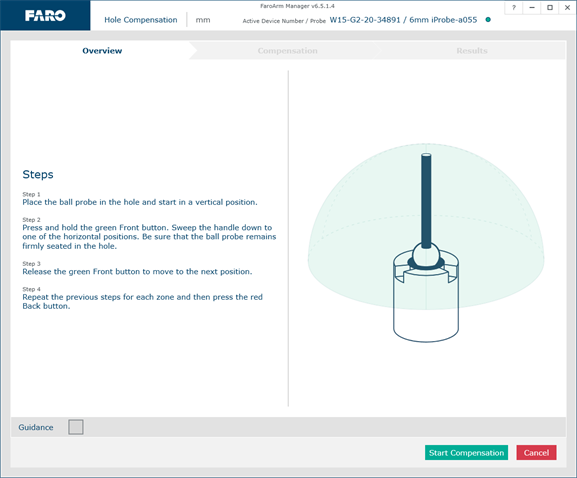Click the green device status indicator dot

(x=488, y=20)
